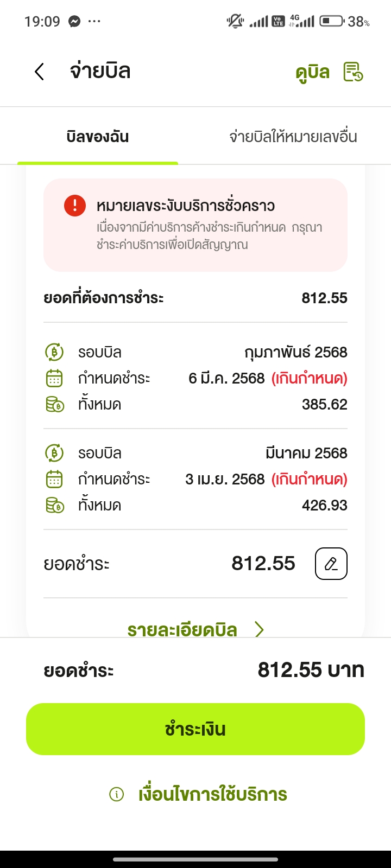The height and width of the screenshot is (868, 391).
Task: Open bill history icon beside ดูบิล
Action: coord(354,72)
